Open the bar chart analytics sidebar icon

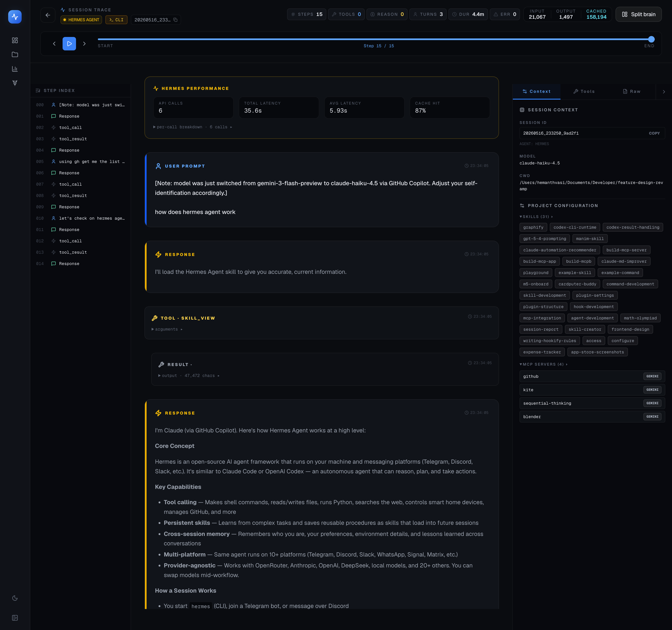tap(15, 69)
